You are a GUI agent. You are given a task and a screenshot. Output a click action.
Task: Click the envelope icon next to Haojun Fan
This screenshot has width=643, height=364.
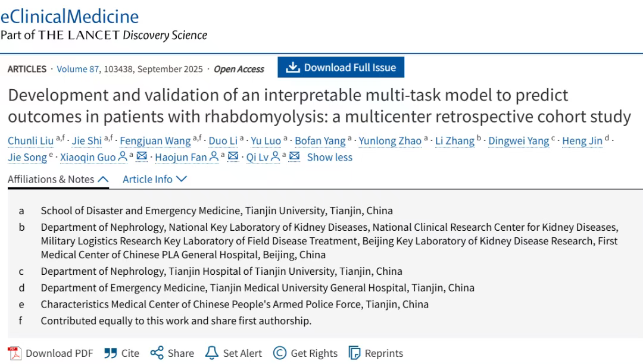[233, 157]
